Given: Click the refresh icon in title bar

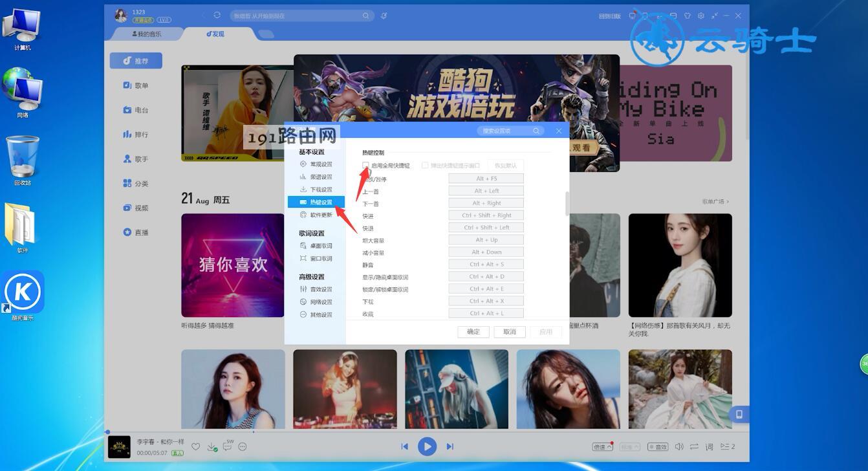Looking at the screenshot, I should (217, 15).
